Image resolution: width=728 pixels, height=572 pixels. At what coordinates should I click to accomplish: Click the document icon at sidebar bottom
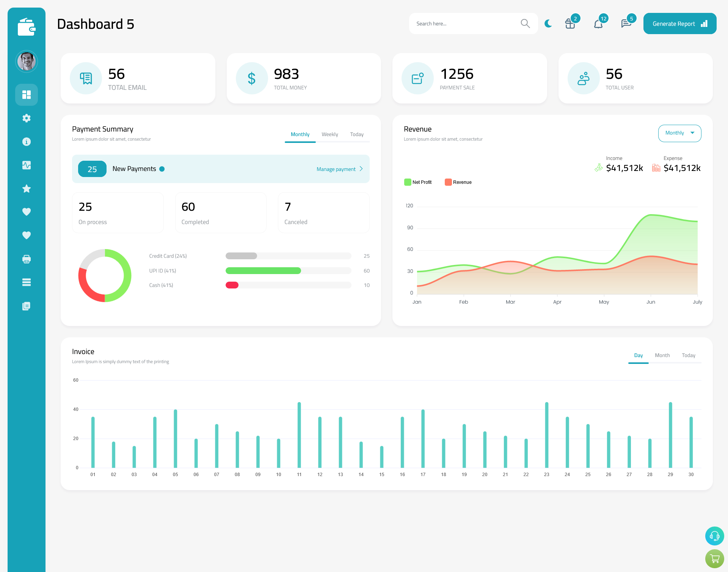(x=26, y=306)
